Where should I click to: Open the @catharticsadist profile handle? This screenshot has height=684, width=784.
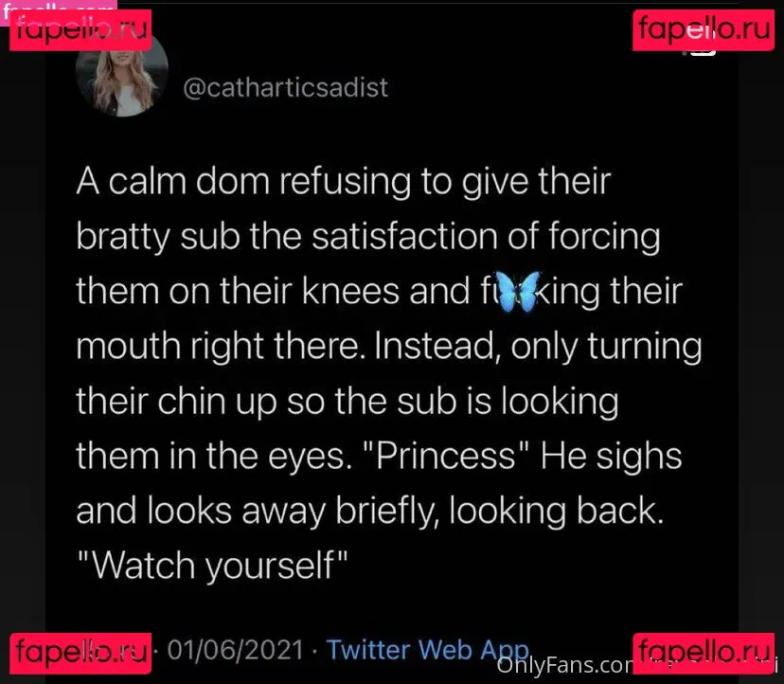point(284,88)
